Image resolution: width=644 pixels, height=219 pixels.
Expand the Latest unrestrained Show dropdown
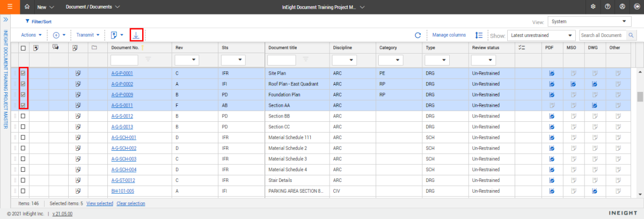541,35
